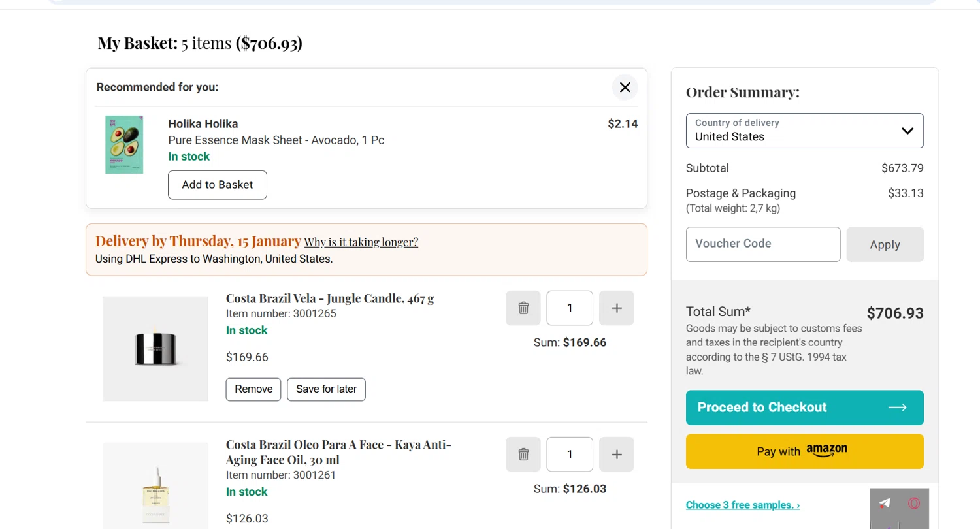This screenshot has width=980, height=529.
Task: Click 'Sum: $126.03' for Face Oil
Action: point(570,489)
